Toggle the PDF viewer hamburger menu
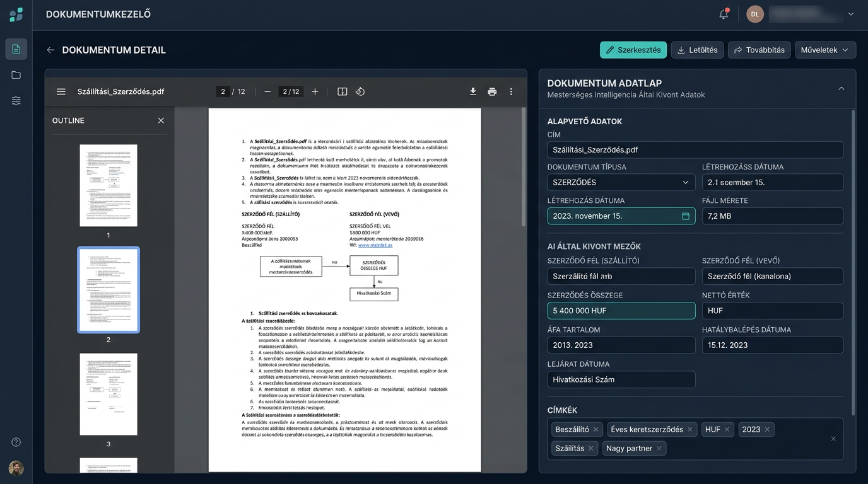Viewport: 868px width, 484px height. click(61, 91)
